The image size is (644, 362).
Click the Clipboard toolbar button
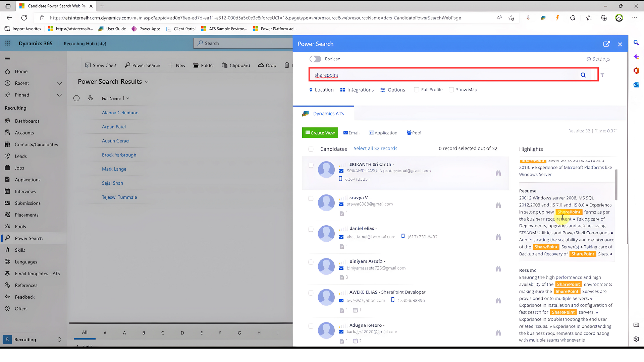click(236, 65)
